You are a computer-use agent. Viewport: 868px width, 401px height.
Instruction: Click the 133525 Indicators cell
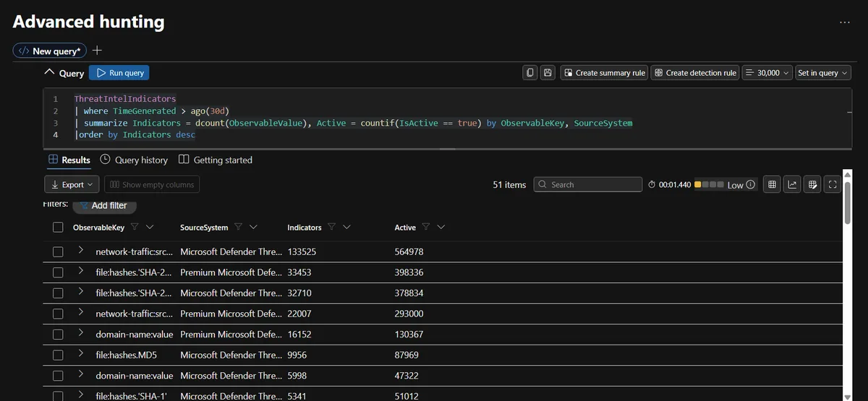click(x=302, y=252)
